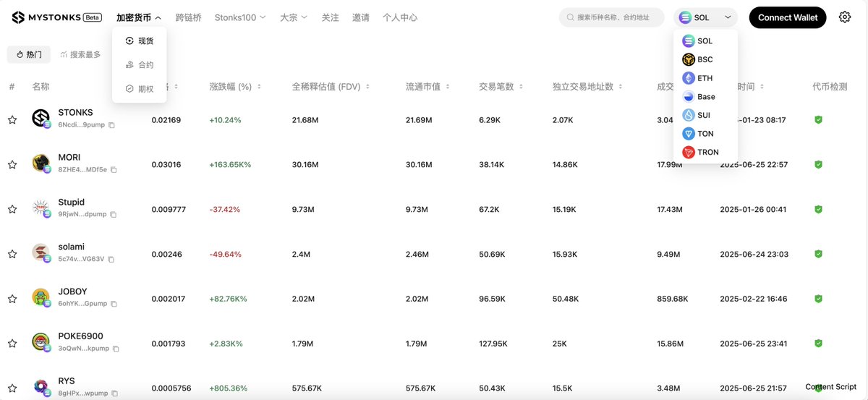Open the 邀请 page
868x400 pixels.
360,17
